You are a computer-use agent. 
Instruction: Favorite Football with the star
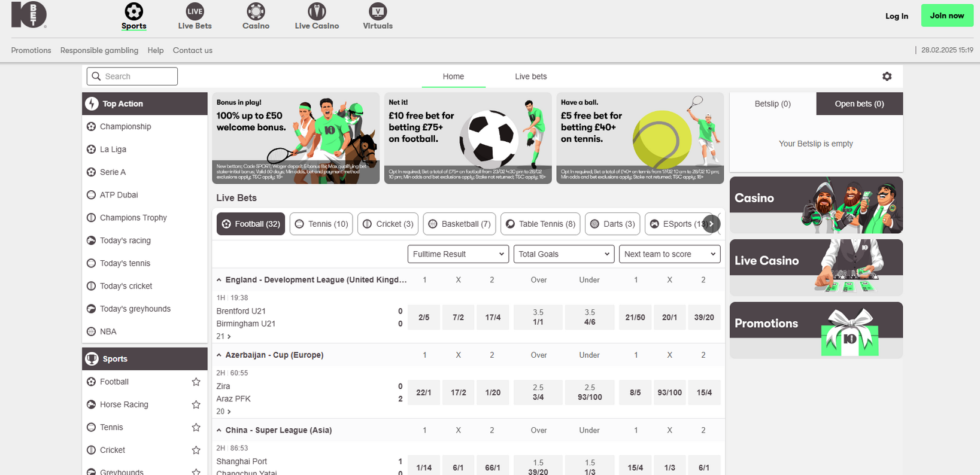(196, 382)
